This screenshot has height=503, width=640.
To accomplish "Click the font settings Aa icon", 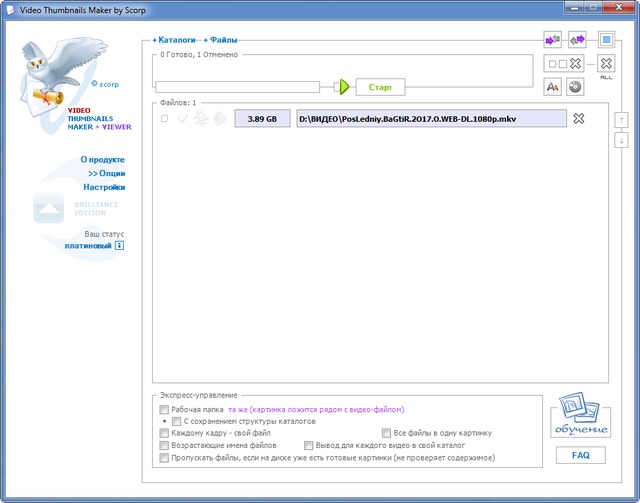I will [552, 88].
